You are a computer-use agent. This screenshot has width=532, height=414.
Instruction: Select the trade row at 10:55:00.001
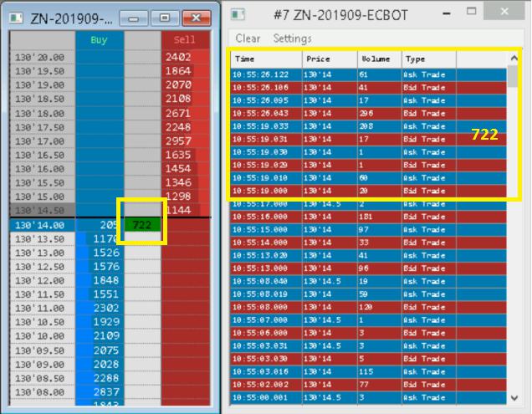[368, 397]
